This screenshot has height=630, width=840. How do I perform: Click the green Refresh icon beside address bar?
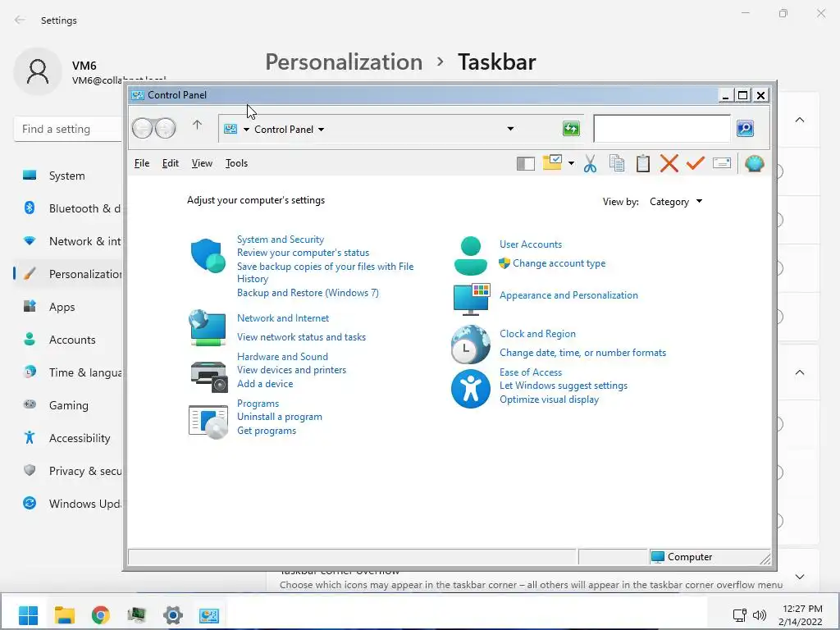point(571,129)
